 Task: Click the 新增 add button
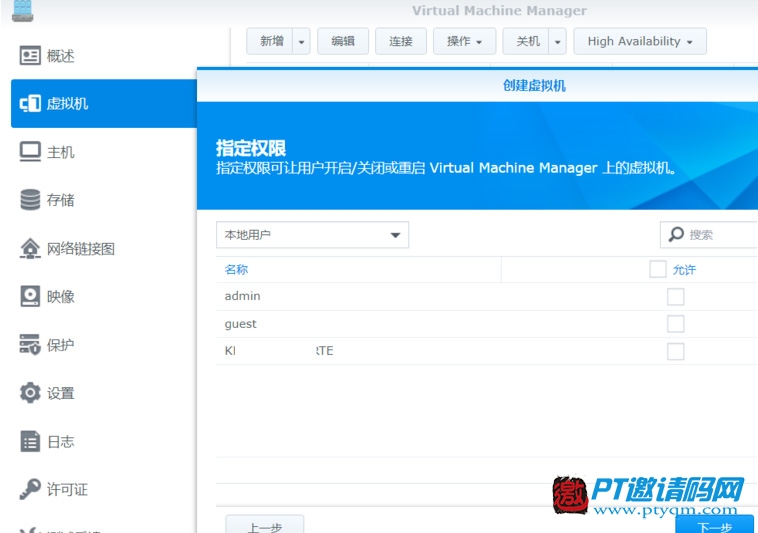270,42
